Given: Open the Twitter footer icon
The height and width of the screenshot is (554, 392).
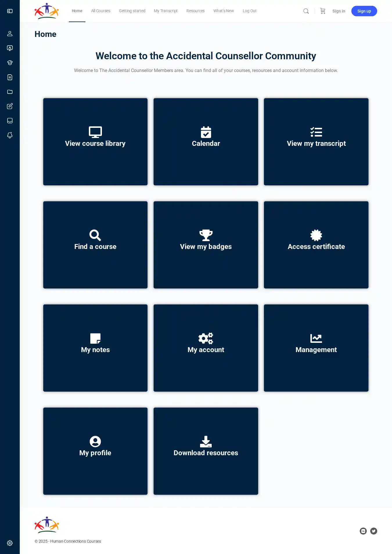Looking at the screenshot, I should click(374, 531).
